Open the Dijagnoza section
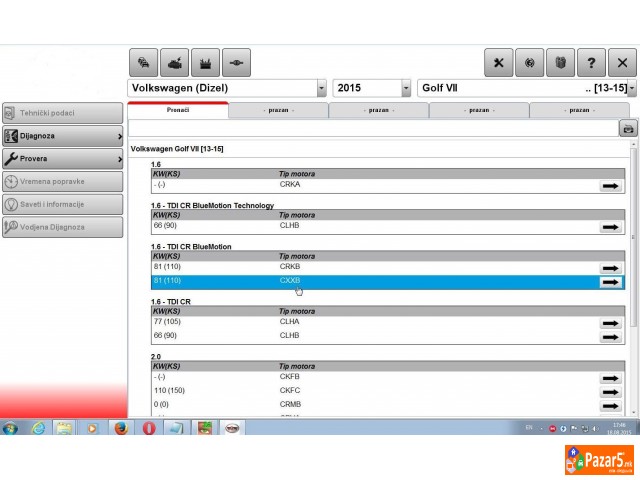Viewport: 640px width, 480px height. (x=62, y=136)
